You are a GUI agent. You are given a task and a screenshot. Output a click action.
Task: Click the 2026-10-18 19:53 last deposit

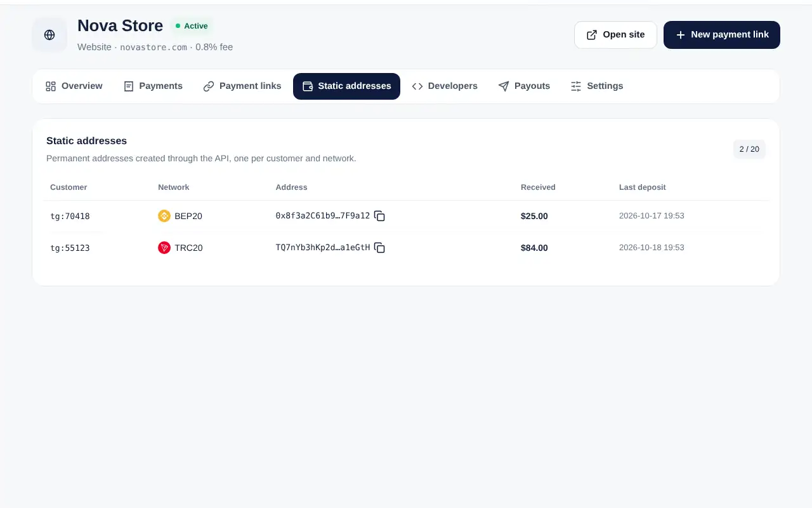[652, 248]
